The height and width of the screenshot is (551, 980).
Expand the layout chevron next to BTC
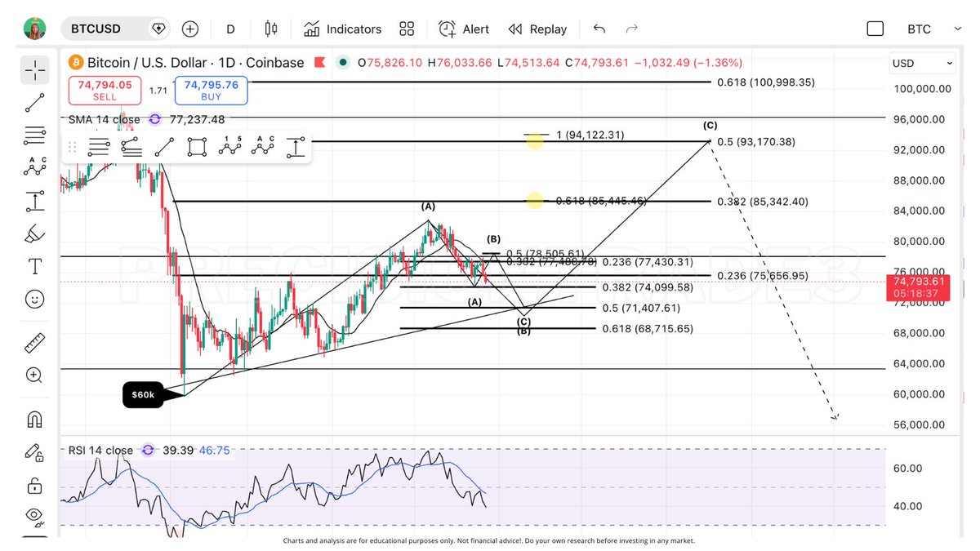pyautogui.click(x=958, y=29)
